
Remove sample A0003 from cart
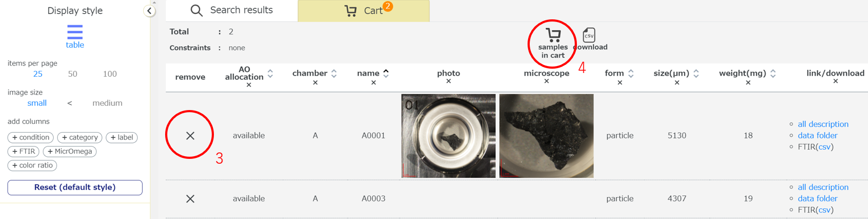point(190,199)
